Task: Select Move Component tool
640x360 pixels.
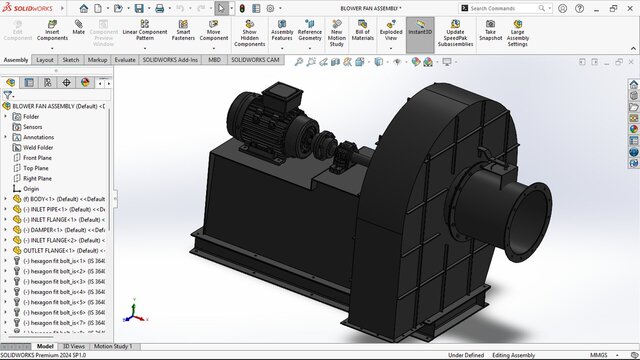Action: tap(213, 30)
